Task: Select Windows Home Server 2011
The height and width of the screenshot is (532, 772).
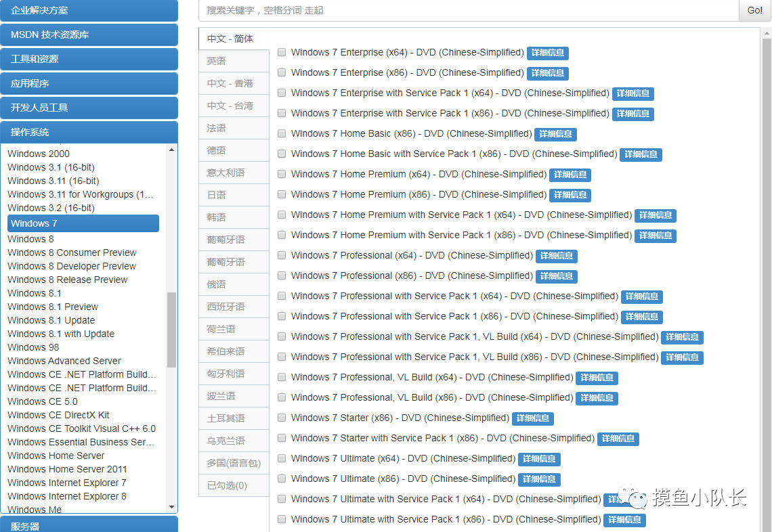Action: point(67,469)
